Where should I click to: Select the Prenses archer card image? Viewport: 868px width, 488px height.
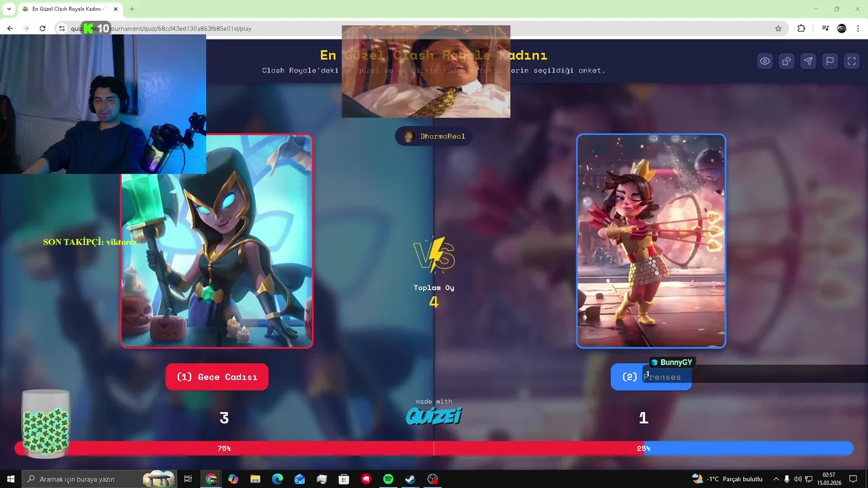click(651, 241)
